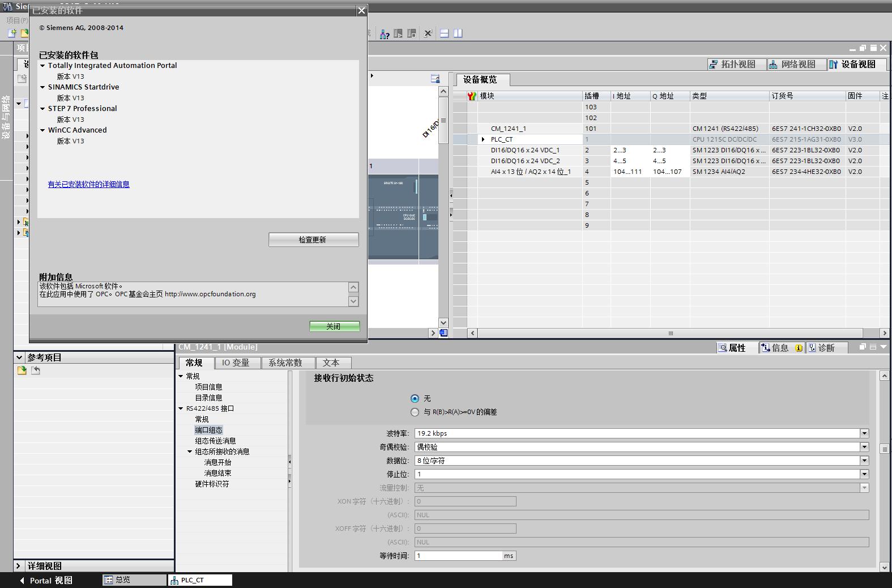Viewport: 892px width, 588px height.
Task: Open the 系统常数 tab
Action: pos(287,363)
